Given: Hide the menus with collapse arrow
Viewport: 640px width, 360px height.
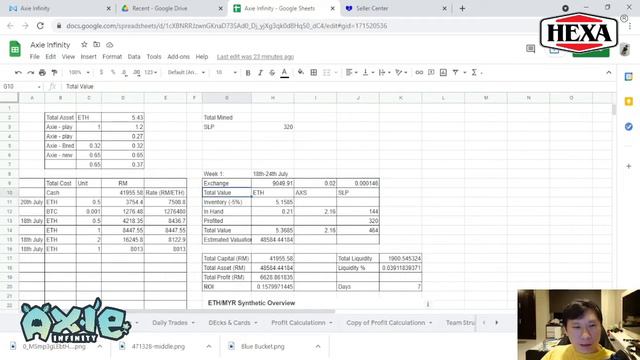Looking at the screenshot, I should [609, 73].
